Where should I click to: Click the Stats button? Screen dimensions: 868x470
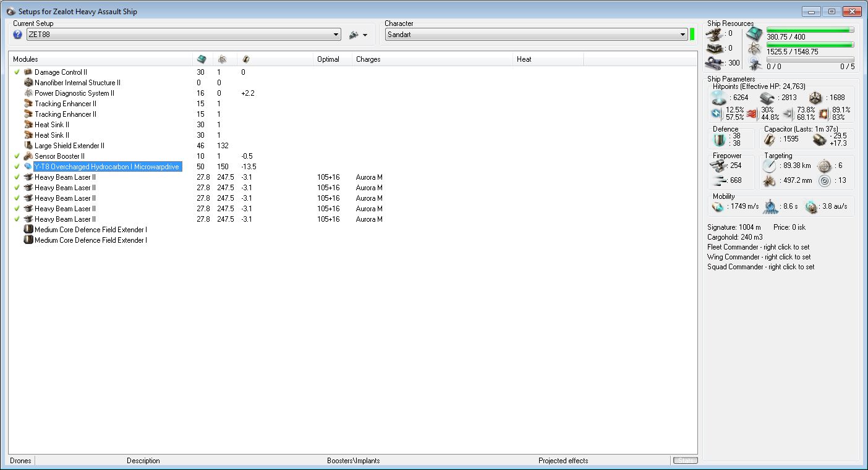coord(685,461)
